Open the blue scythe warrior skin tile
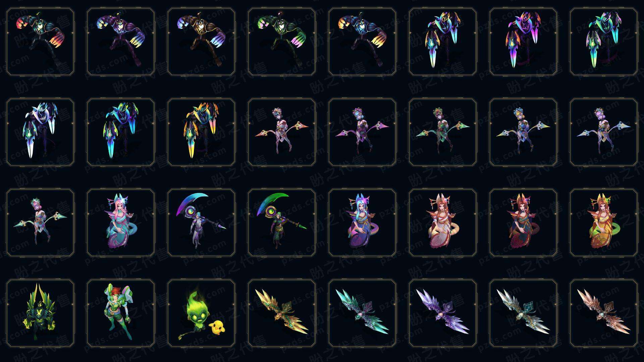Screen dimensions: 644x362 tap(201, 223)
